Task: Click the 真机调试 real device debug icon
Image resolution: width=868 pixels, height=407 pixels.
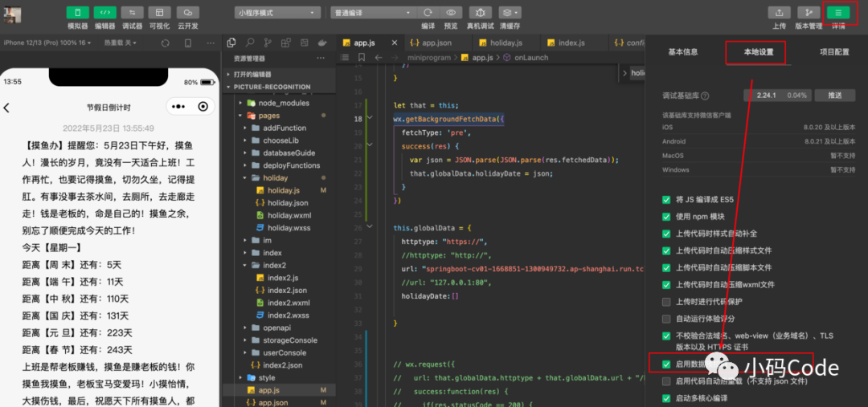Action: 480,13
